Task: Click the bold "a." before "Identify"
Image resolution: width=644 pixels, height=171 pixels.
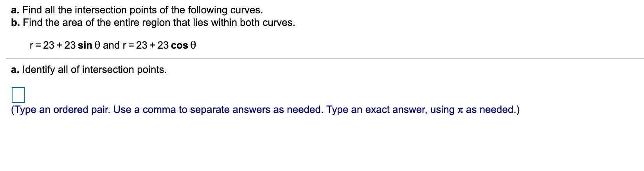Action: [15, 70]
